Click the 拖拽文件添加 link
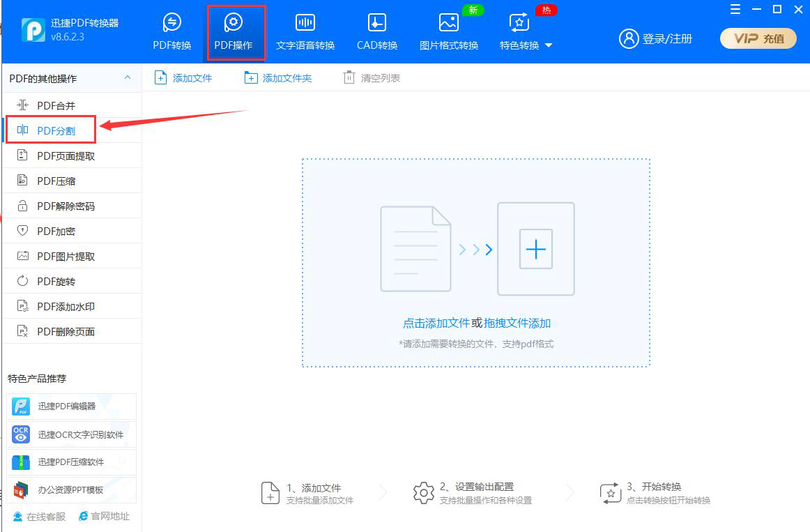Viewport: 810px width, 532px height. (517, 324)
